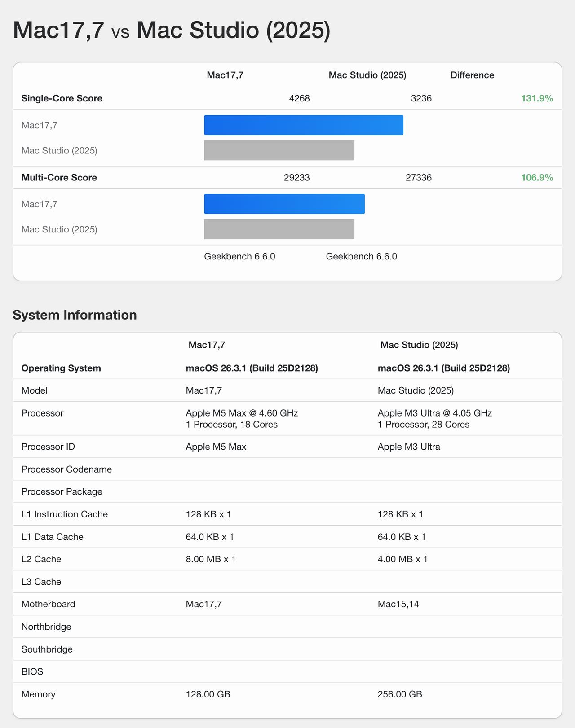Viewport: 575px width, 728px height.
Task: Click the "L1 Instruction Cache" row label
Action: pyautogui.click(x=65, y=514)
